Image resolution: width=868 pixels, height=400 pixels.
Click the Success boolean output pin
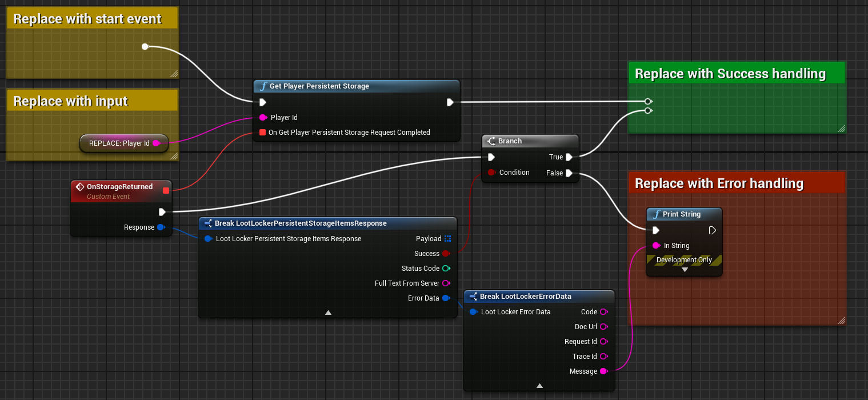[446, 254]
